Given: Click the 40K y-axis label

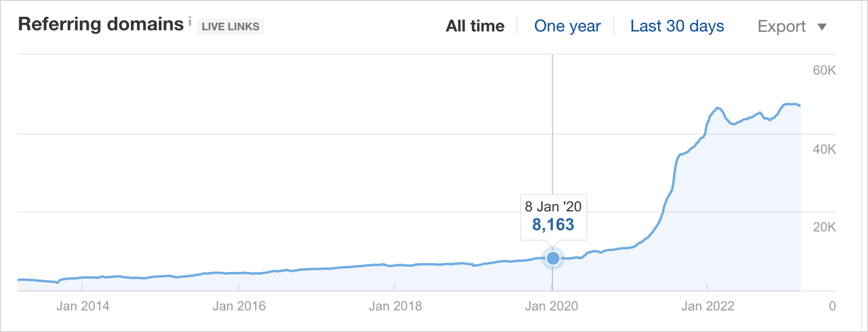Looking at the screenshot, I should [x=824, y=149].
